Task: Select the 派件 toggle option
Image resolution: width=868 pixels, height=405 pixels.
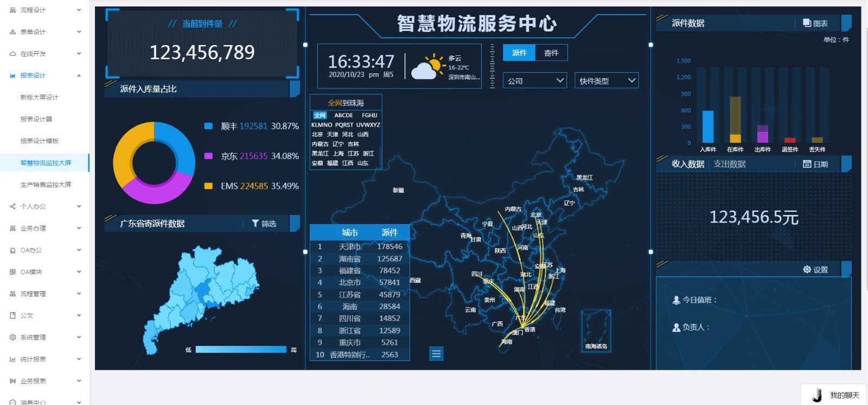Action: click(x=519, y=53)
